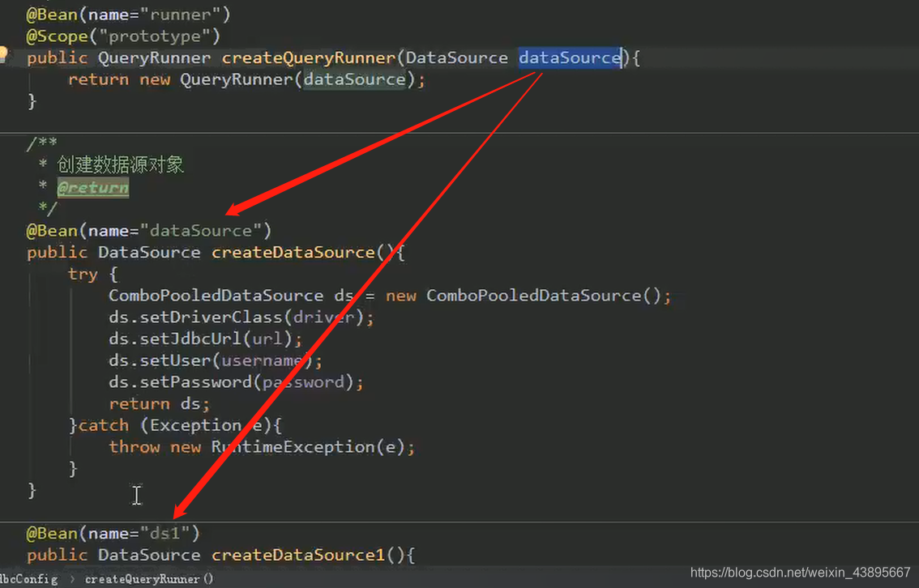
Task: Click the @Scope("prototype") annotation
Action: (x=123, y=36)
